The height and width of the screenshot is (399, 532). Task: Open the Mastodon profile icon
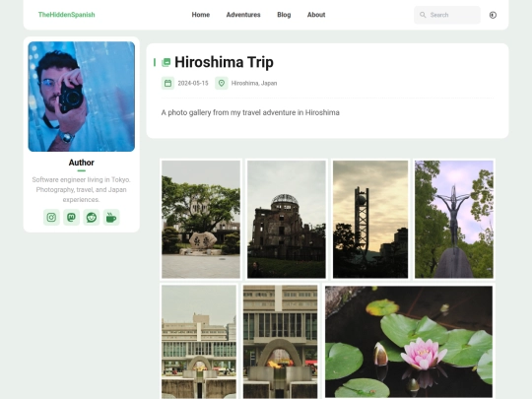pyautogui.click(x=71, y=217)
